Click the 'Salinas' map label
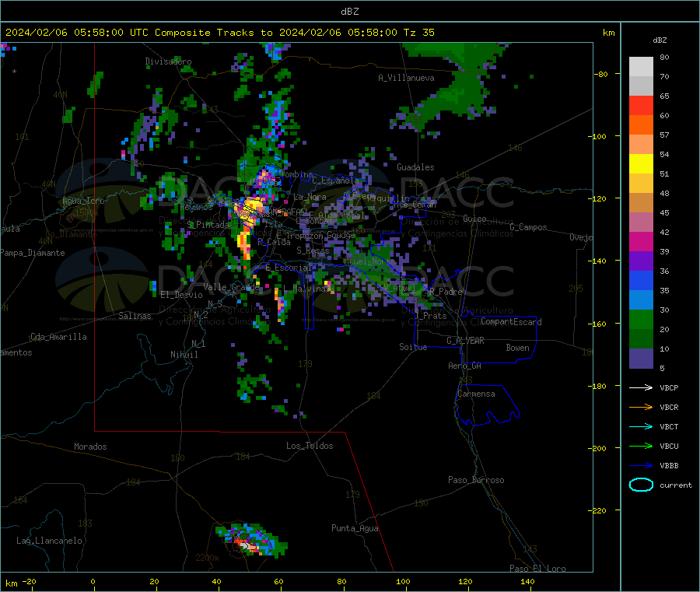This screenshot has height=592, width=700. (x=135, y=316)
